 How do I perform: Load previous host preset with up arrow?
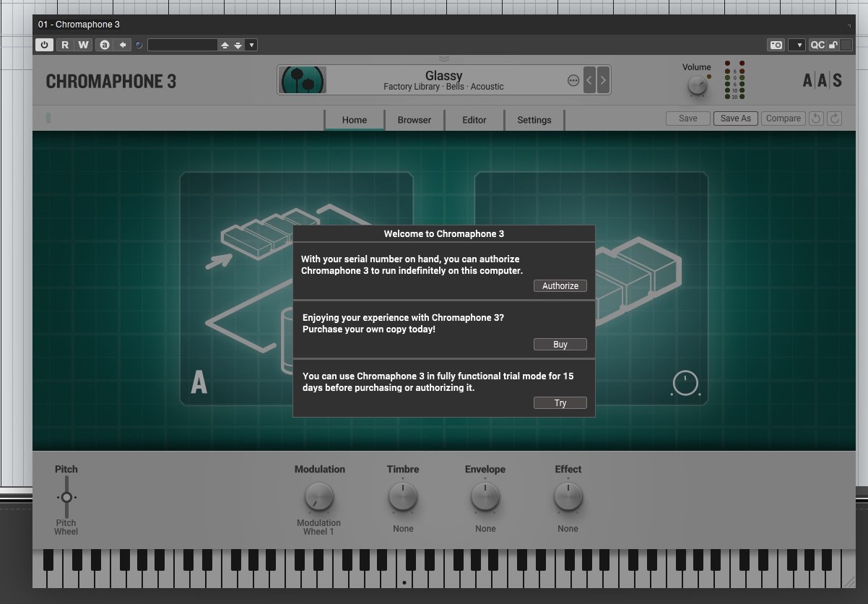pyautogui.click(x=225, y=46)
